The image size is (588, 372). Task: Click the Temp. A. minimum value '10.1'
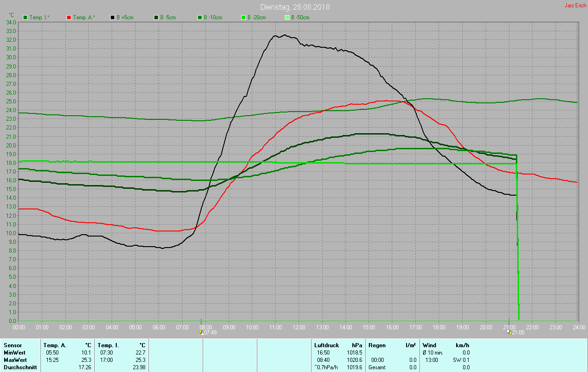(x=86, y=352)
